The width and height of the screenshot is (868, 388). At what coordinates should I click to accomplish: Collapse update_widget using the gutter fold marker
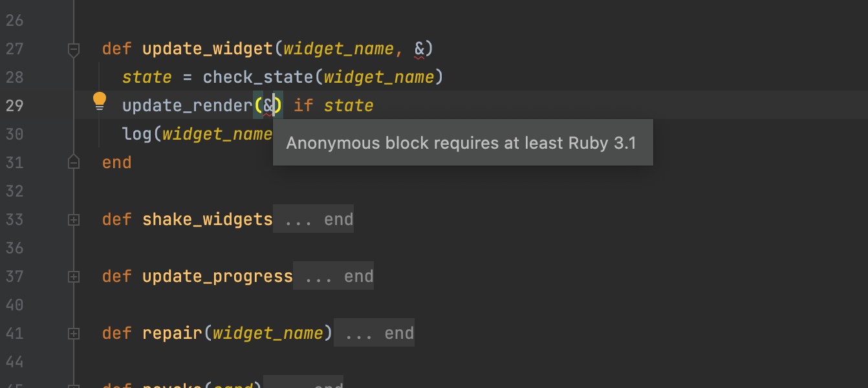pyautogui.click(x=73, y=48)
